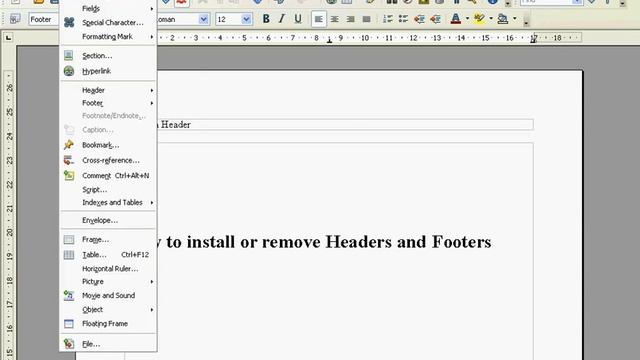Choose Section from the menu
The image size is (640, 360).
(x=108, y=56)
